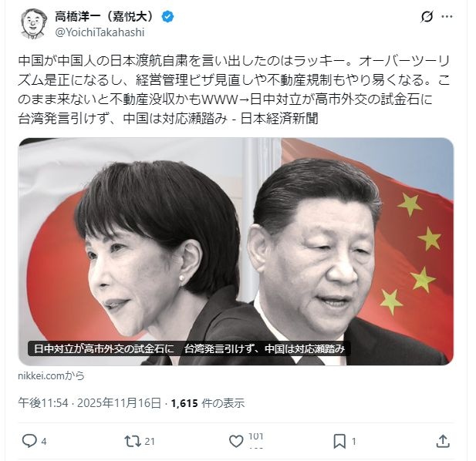Viewport: 476px width, 461px height.
Task: Click the article headline caption overlay
Action: click(x=189, y=348)
